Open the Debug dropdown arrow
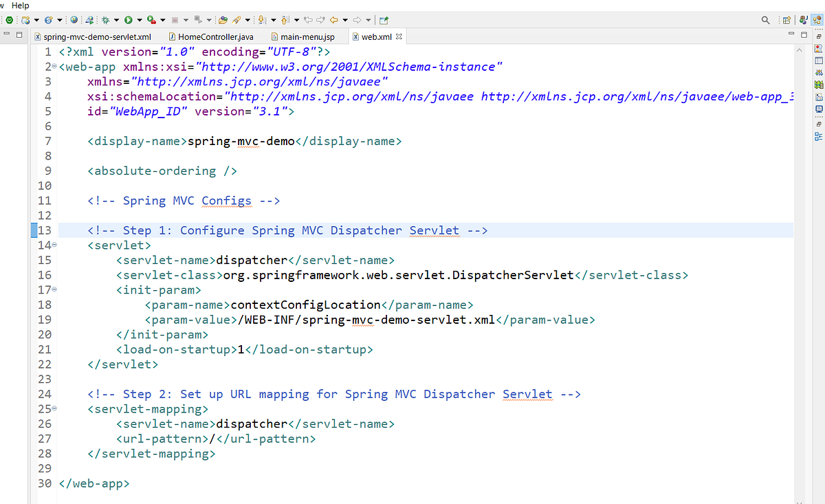Viewport: 825px width, 504px height. [x=117, y=20]
